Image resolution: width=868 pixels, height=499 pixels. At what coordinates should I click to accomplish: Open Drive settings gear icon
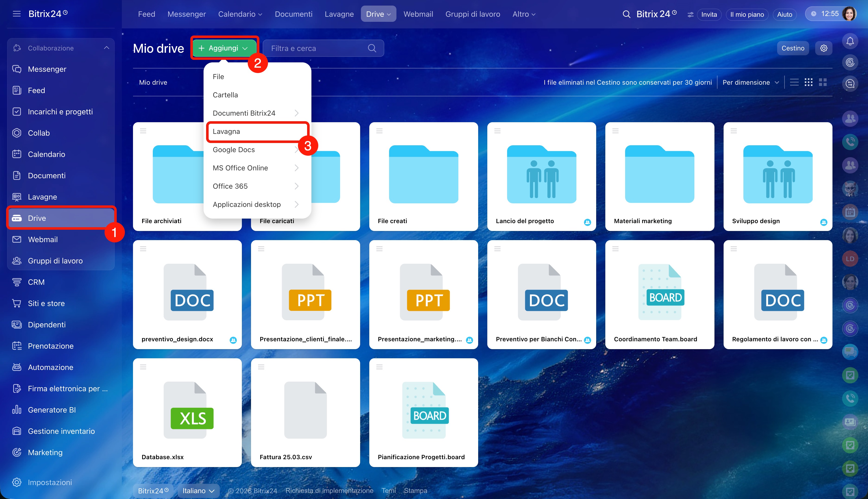pos(824,48)
